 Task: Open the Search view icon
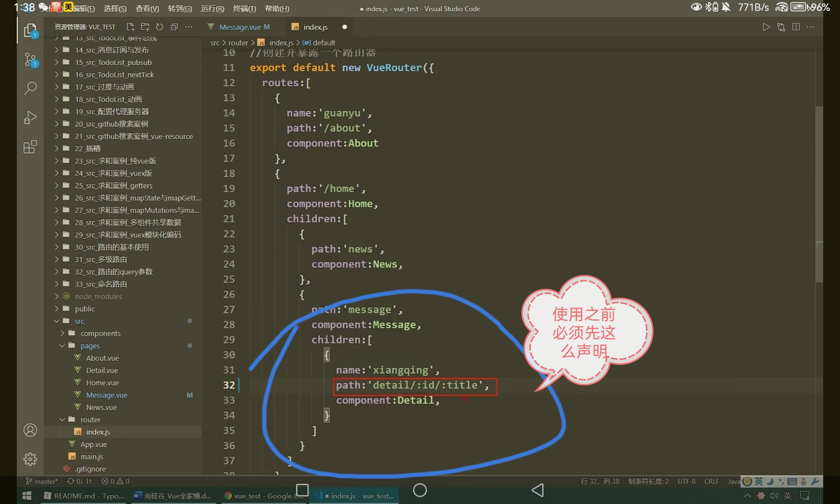(30, 88)
